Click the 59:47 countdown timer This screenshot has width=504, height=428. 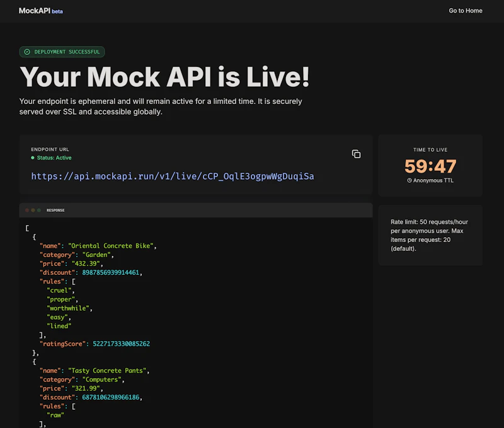[430, 166]
